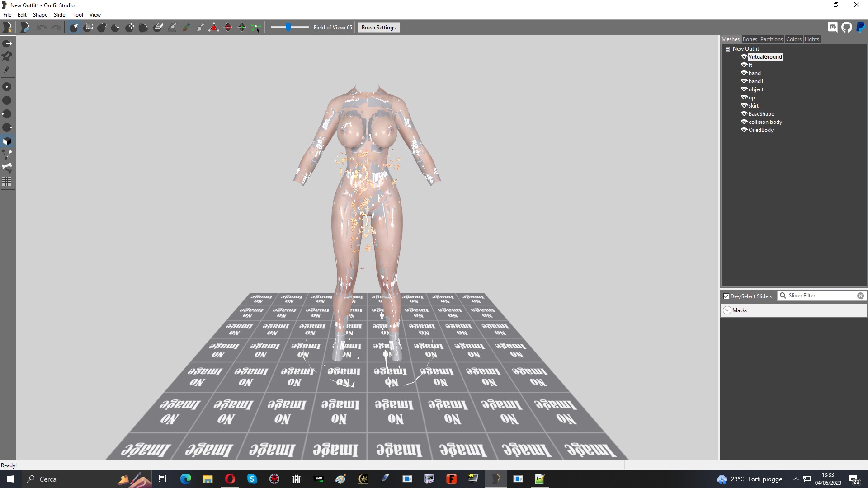Open Brush Settings
This screenshot has height=488, width=868.
pos(378,28)
